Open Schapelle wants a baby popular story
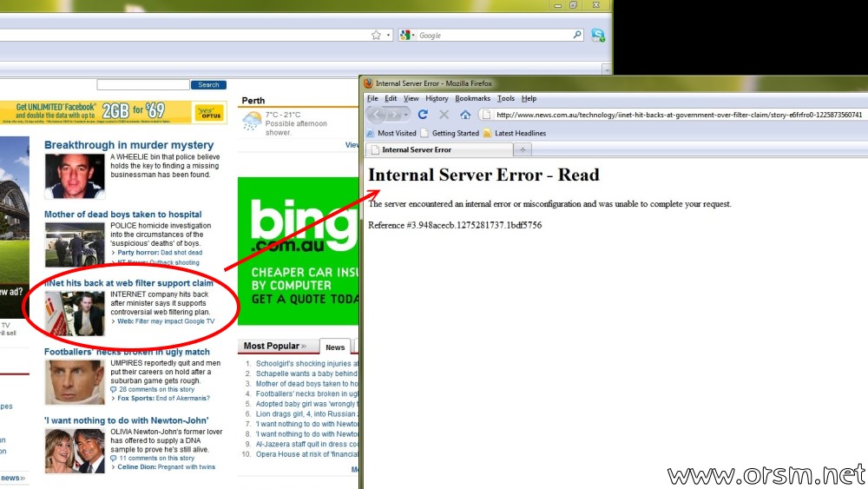 (x=306, y=373)
